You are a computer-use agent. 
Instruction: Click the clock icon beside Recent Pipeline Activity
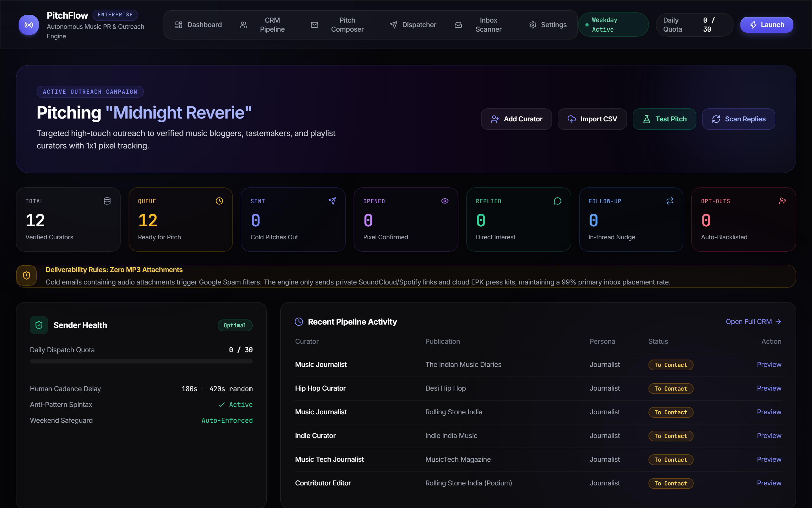299,321
